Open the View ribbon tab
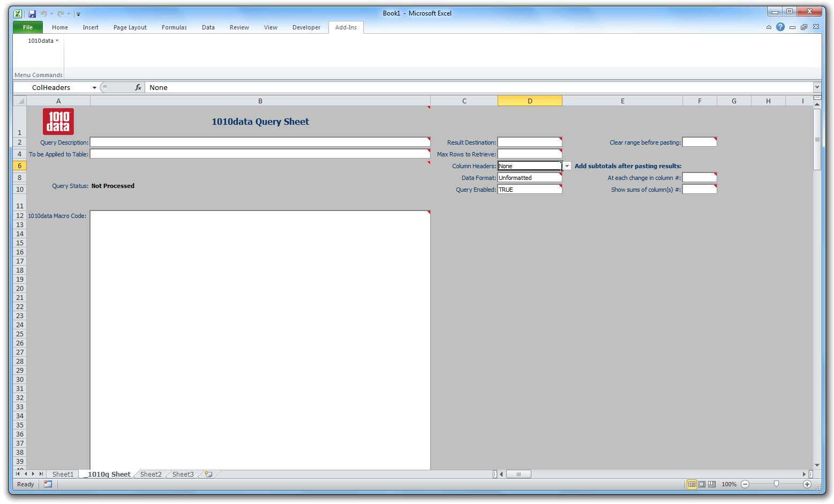The width and height of the screenshot is (834, 504). coord(271,27)
